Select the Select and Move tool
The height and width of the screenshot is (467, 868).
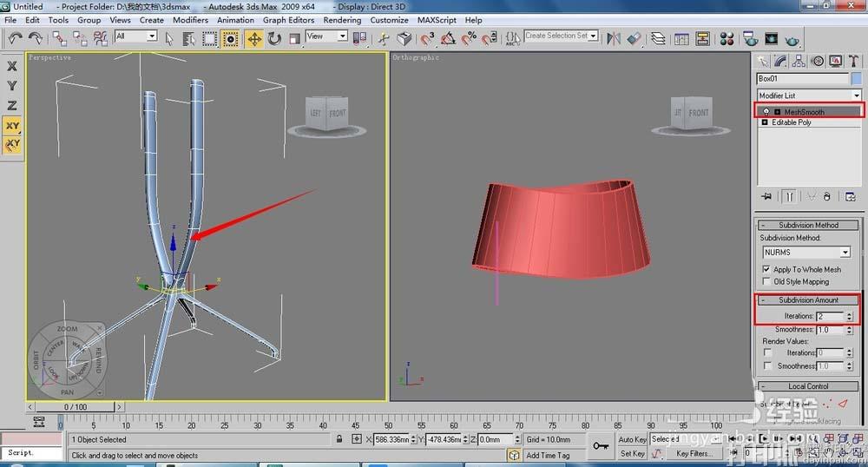(x=254, y=38)
